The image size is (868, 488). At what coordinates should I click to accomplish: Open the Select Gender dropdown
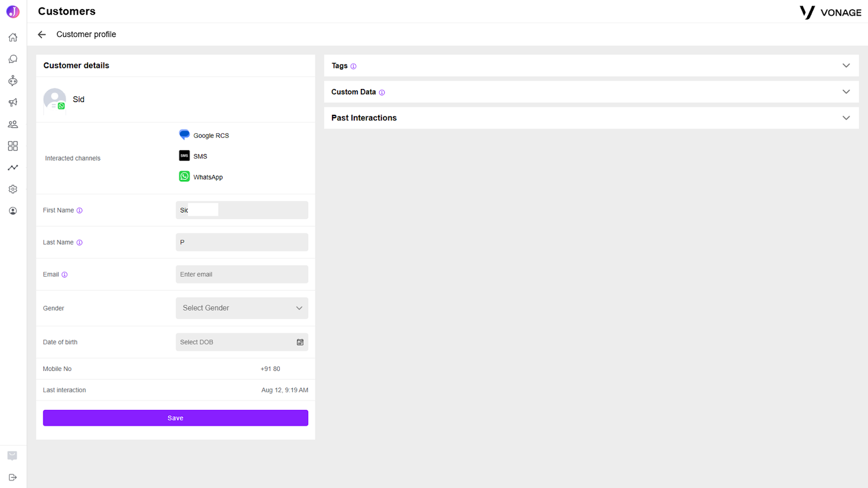coord(242,308)
